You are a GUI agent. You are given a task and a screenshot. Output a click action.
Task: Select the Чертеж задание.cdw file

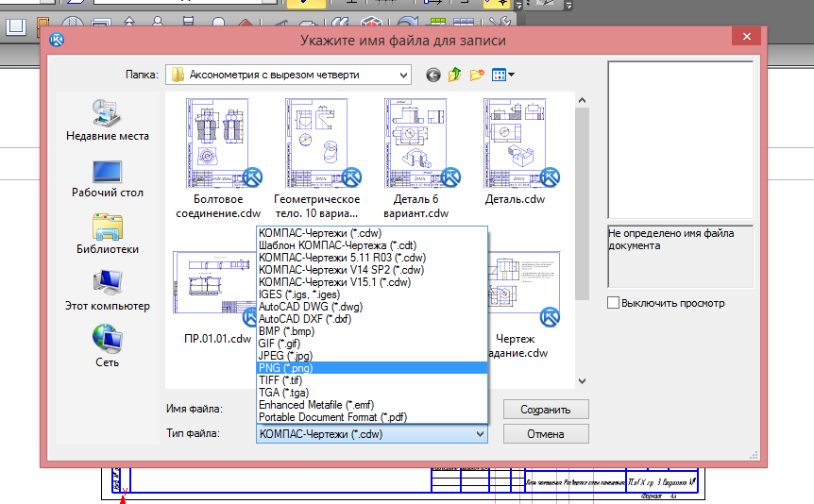coord(524,305)
